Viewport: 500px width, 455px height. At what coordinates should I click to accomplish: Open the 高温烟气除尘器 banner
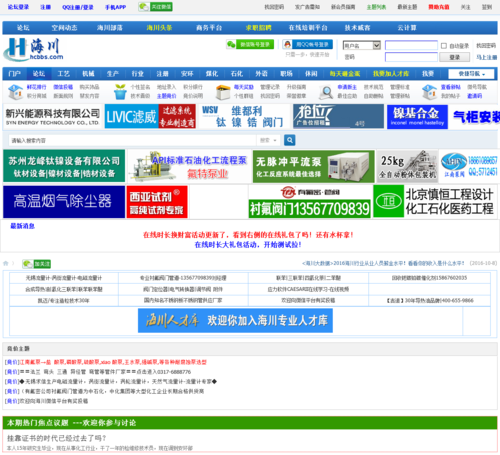(x=64, y=202)
